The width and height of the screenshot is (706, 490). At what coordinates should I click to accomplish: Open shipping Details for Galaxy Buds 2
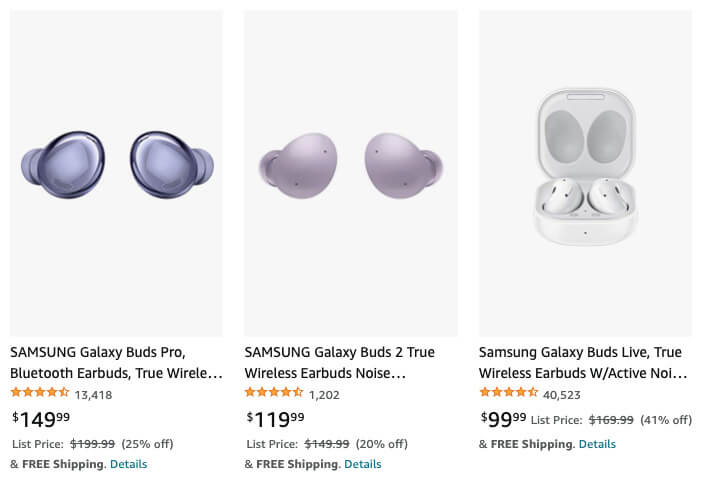(x=362, y=464)
